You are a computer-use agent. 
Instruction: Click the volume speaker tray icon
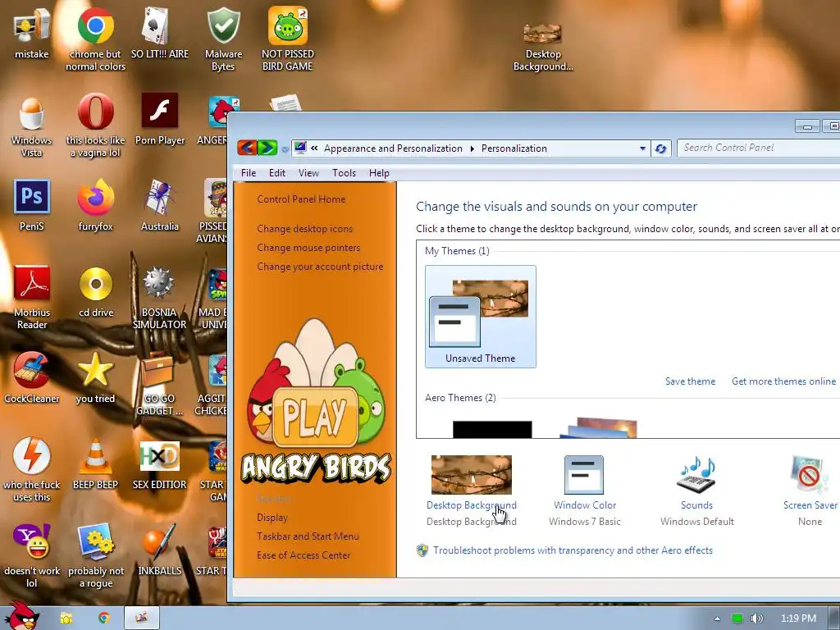coord(756,619)
